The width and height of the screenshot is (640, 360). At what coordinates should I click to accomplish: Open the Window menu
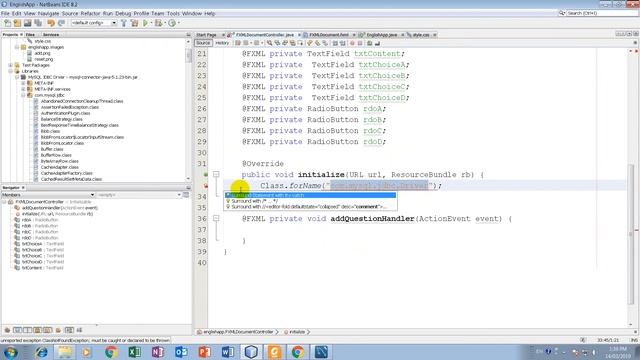pyautogui.click(x=192, y=13)
